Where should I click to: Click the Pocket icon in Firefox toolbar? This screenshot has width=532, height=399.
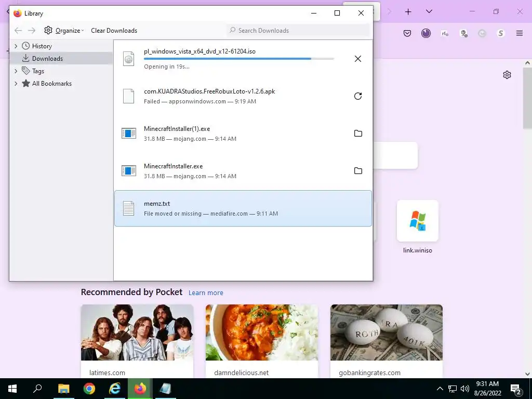pyautogui.click(x=407, y=33)
